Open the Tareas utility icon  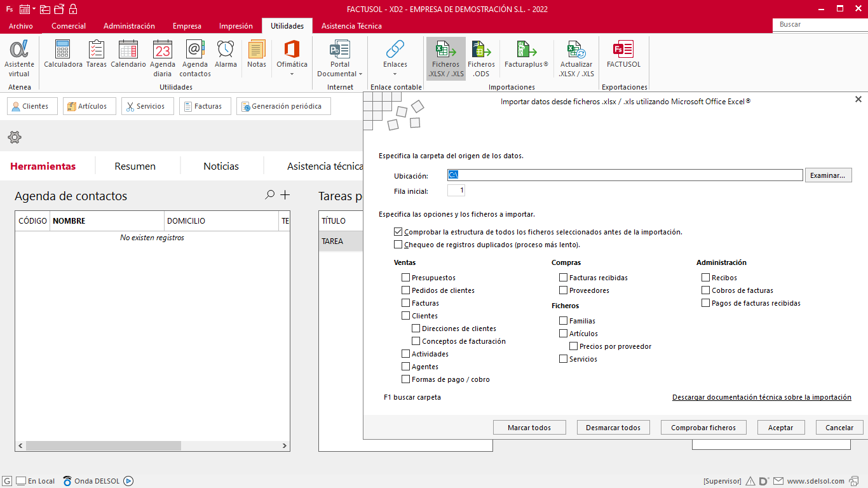pyautogui.click(x=97, y=54)
